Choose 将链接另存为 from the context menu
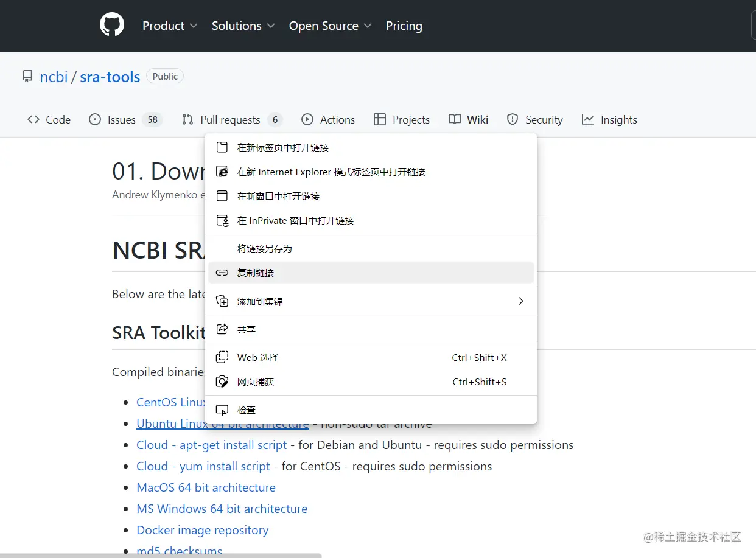This screenshot has height=558, width=756. click(371, 248)
